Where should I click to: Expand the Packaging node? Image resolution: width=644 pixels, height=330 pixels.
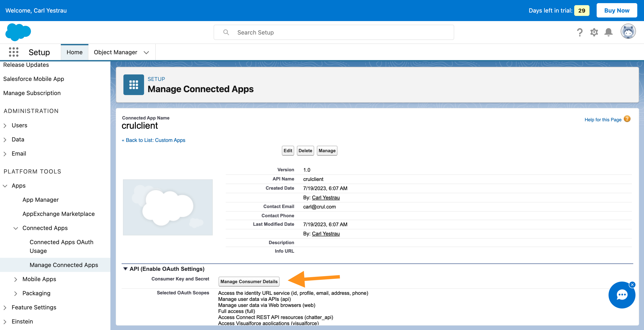click(15, 293)
